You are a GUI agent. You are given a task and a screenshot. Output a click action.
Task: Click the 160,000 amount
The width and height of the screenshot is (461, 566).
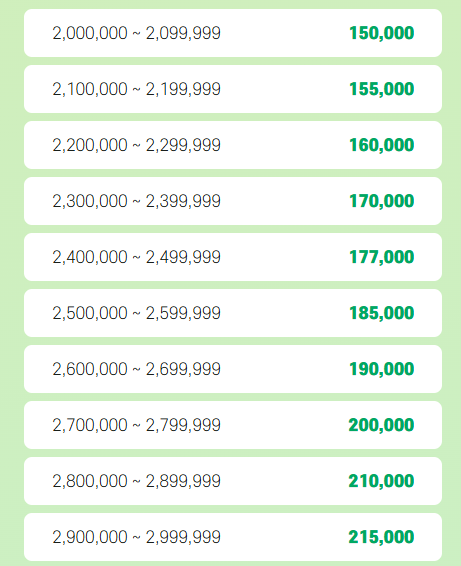tap(382, 145)
